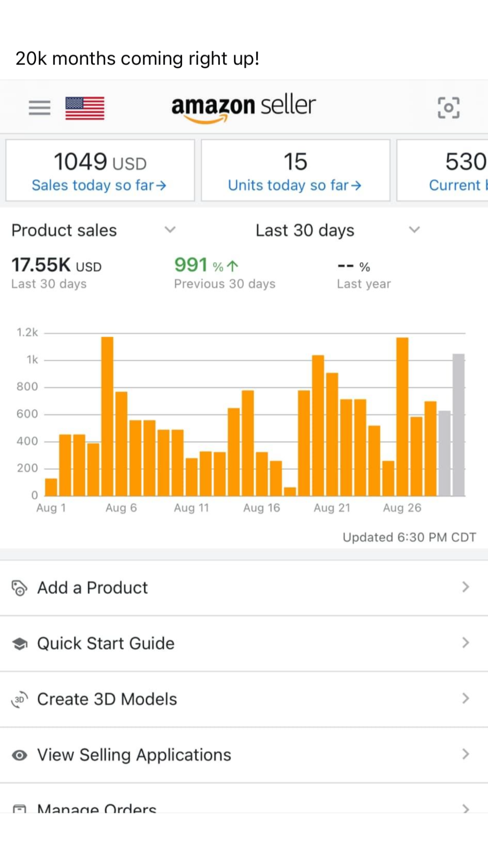The height and width of the screenshot is (868, 488).
Task: Open the Last 30 days dropdown
Action: (x=414, y=230)
